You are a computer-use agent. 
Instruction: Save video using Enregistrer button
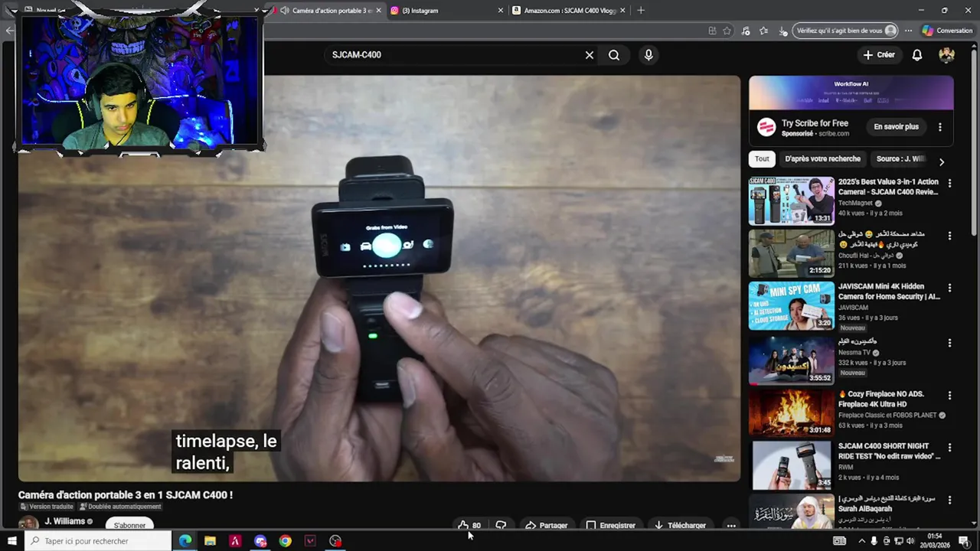610,526
